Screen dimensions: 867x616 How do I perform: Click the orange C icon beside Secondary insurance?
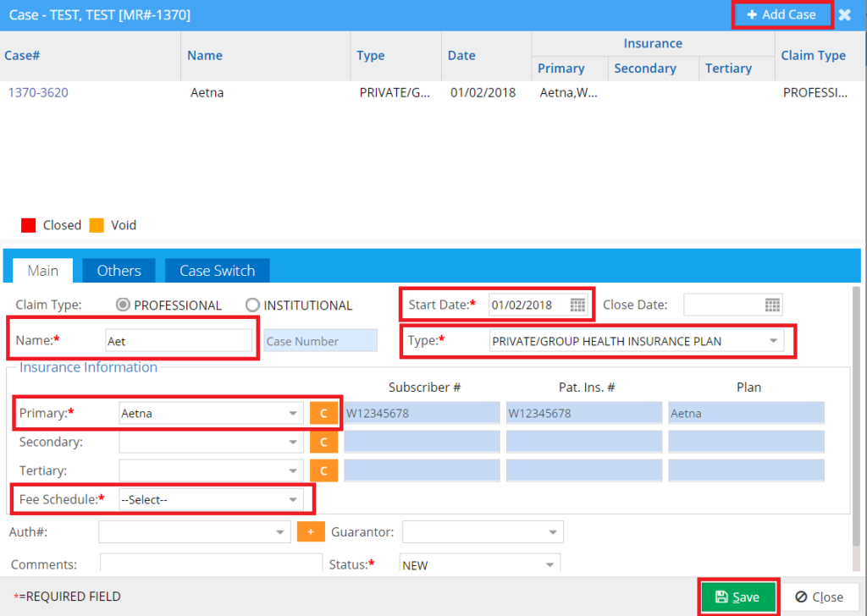[323, 441]
